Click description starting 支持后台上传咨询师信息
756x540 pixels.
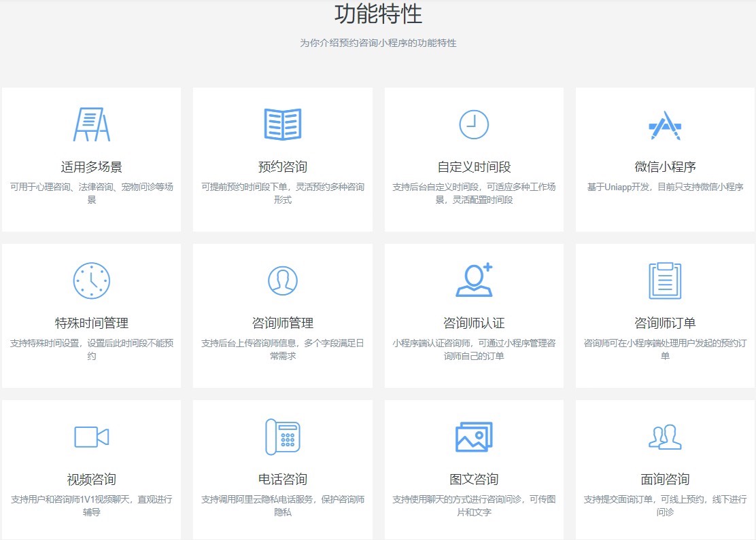283,349
